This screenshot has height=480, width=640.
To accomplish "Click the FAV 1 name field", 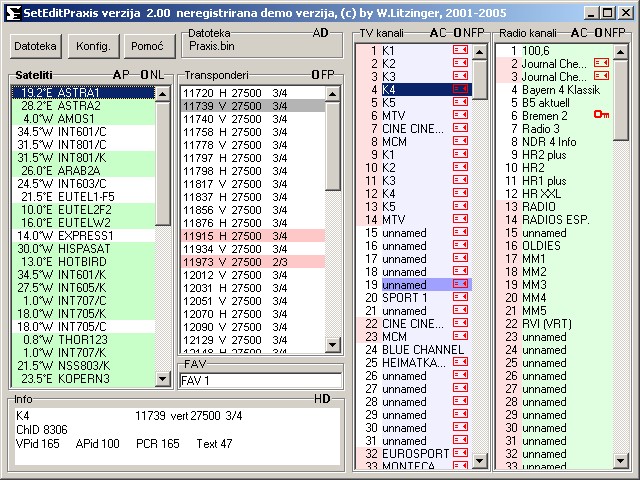I will (260, 380).
